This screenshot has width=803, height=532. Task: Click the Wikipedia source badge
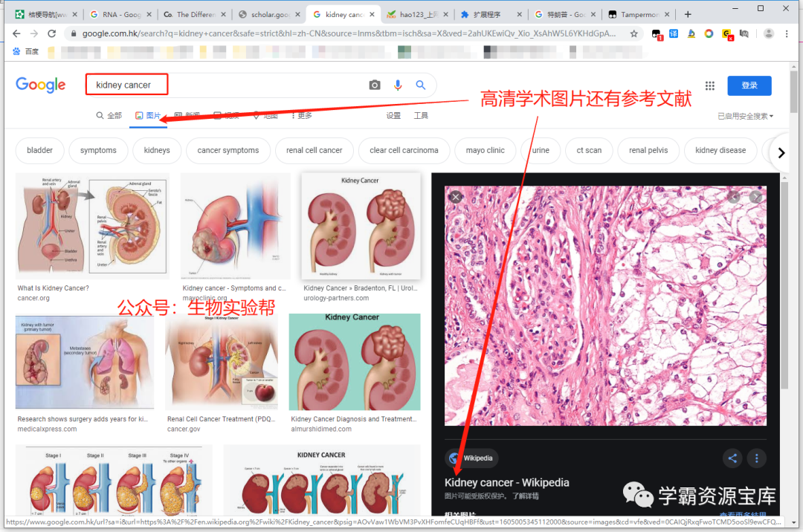471,458
